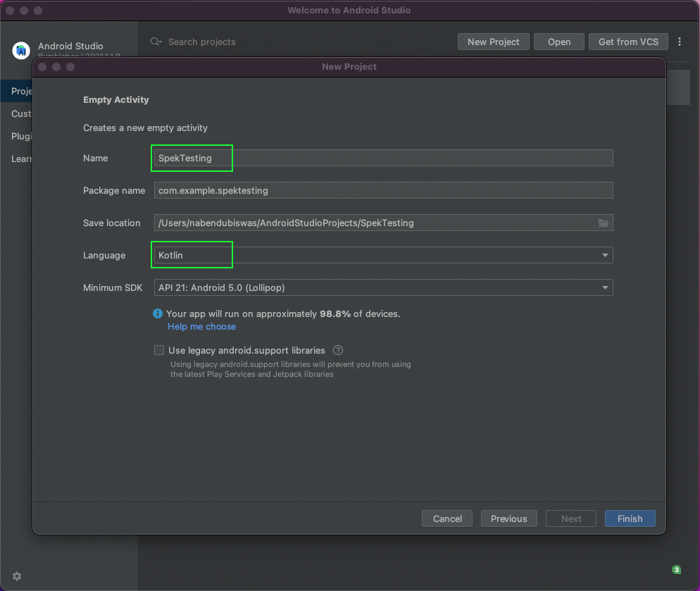Click the Name input field

384,158
